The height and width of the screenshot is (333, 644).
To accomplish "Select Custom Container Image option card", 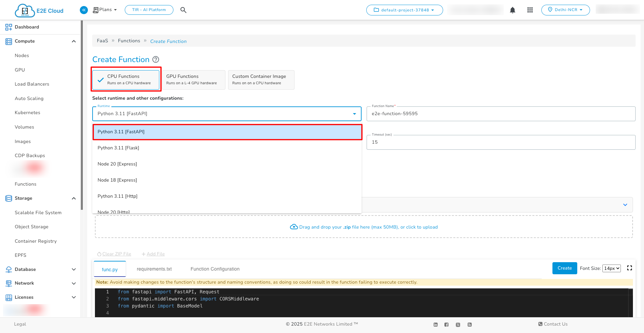I will click(x=261, y=80).
